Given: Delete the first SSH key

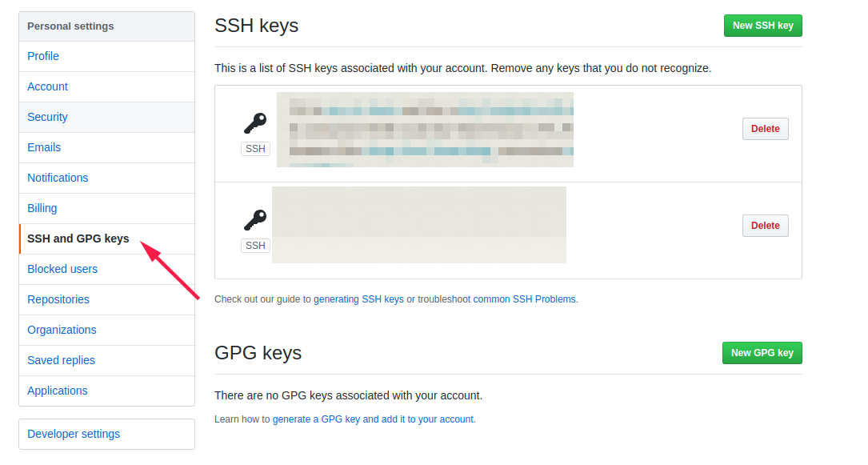Looking at the screenshot, I should pyautogui.click(x=765, y=128).
